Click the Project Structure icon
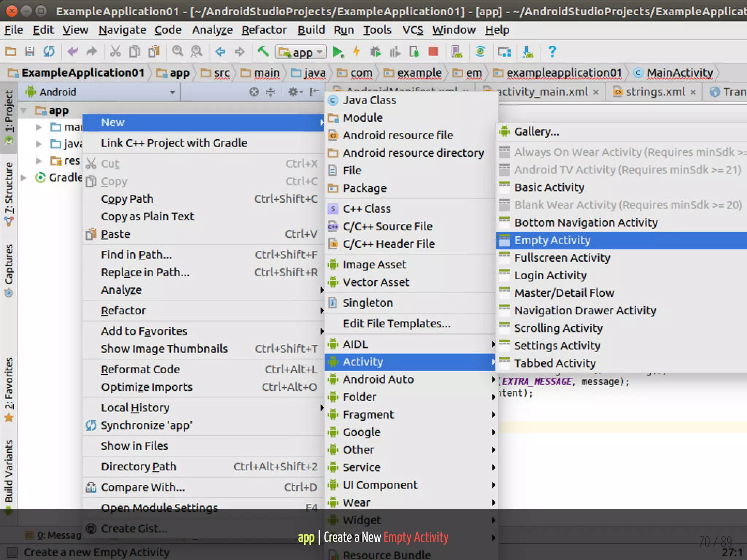Viewport: 747px width, 560px height. (504, 52)
